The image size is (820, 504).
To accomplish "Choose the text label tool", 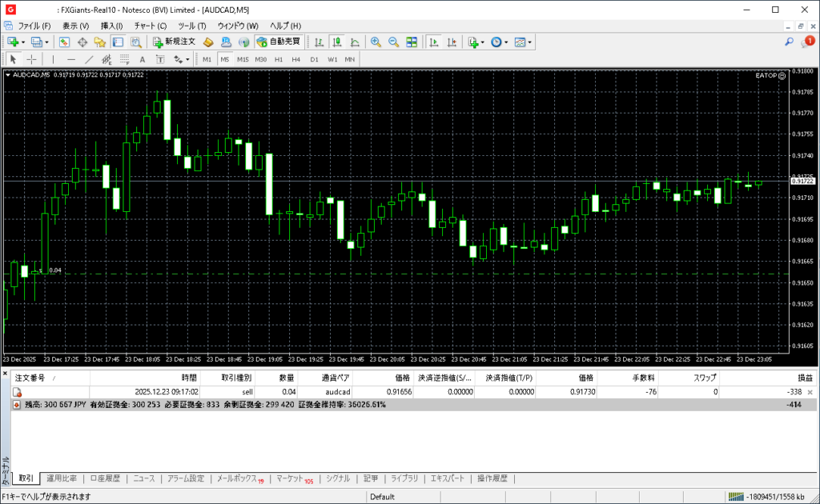I will coord(143,59).
